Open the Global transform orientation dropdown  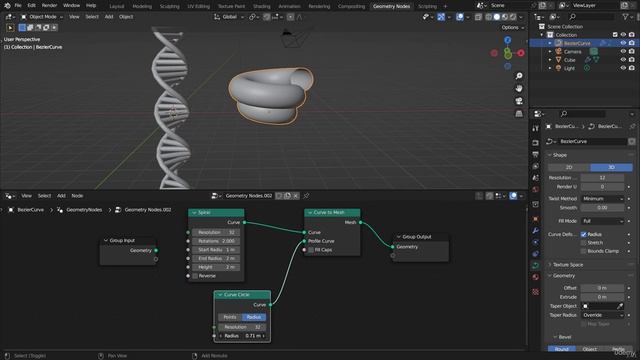click(229, 17)
